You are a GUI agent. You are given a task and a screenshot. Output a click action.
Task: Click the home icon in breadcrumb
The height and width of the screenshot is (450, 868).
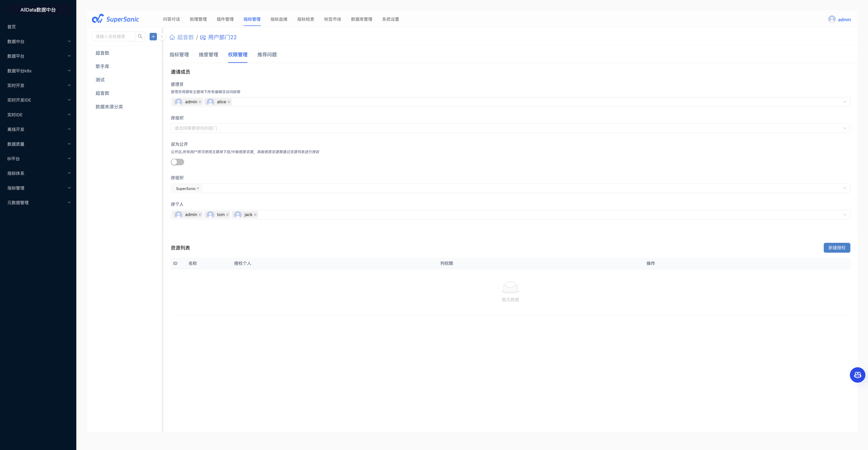pos(172,37)
